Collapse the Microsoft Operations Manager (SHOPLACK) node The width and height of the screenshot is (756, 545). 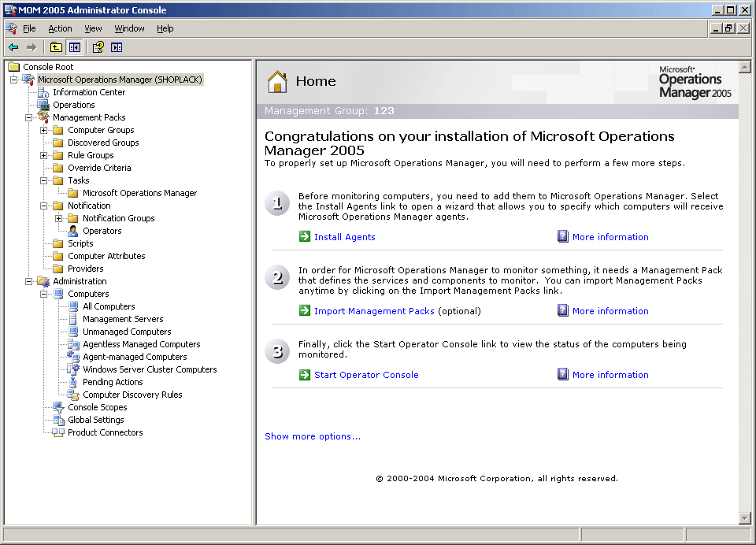click(x=13, y=80)
